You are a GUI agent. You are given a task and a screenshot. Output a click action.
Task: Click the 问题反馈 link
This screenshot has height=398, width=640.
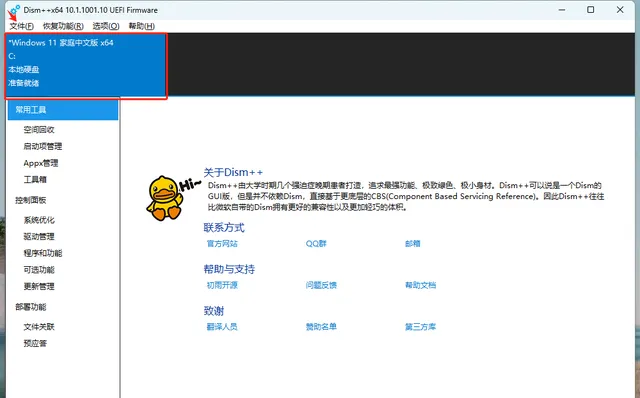click(321, 285)
